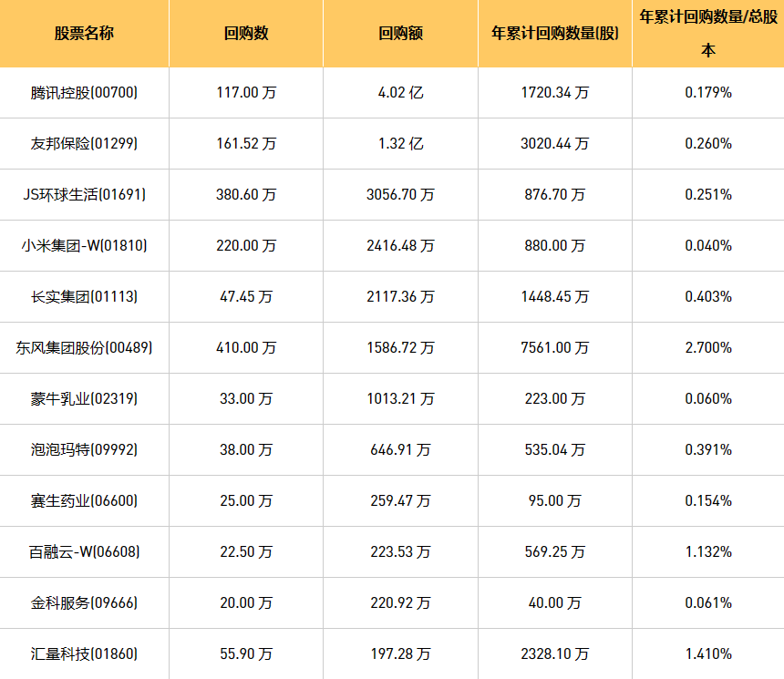
Task: Click the 259.47 万 buyback amount cell
Action: [400, 500]
